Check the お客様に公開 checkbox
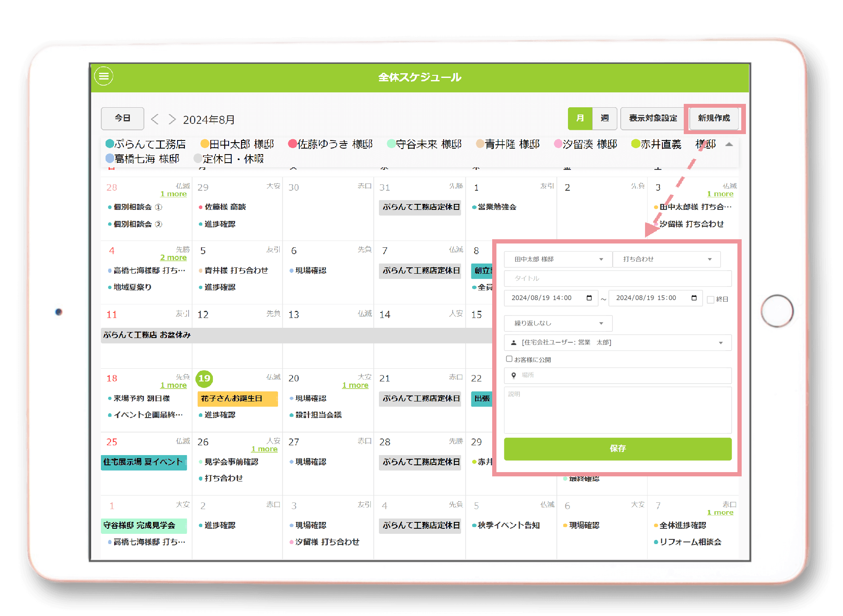Image resolution: width=843 pixels, height=616 pixels. (x=509, y=359)
